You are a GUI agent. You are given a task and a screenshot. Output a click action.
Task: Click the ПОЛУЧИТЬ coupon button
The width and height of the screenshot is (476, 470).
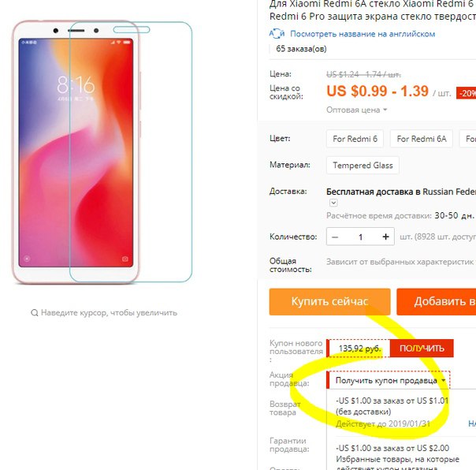tap(422, 349)
